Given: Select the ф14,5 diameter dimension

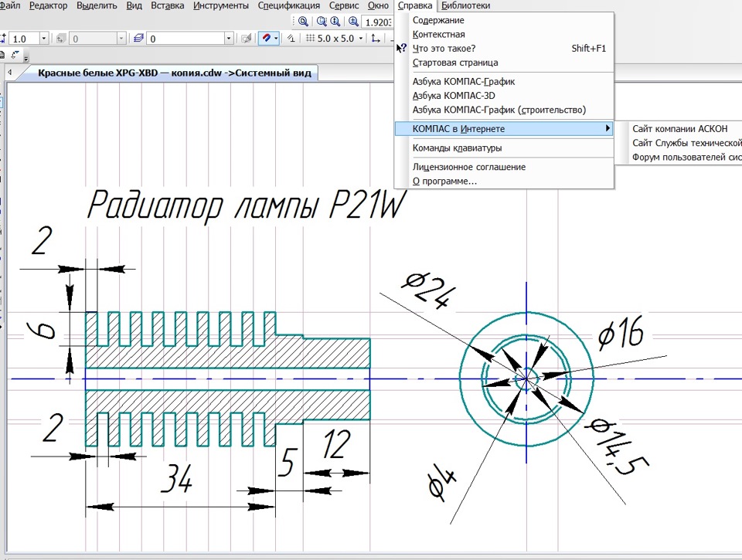Looking at the screenshot, I should tap(617, 447).
